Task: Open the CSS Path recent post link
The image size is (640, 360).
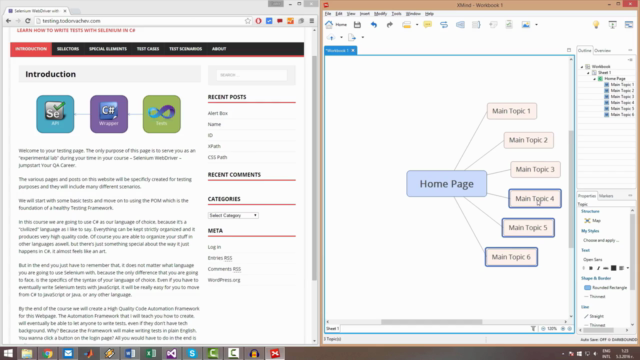Action: click(217, 157)
